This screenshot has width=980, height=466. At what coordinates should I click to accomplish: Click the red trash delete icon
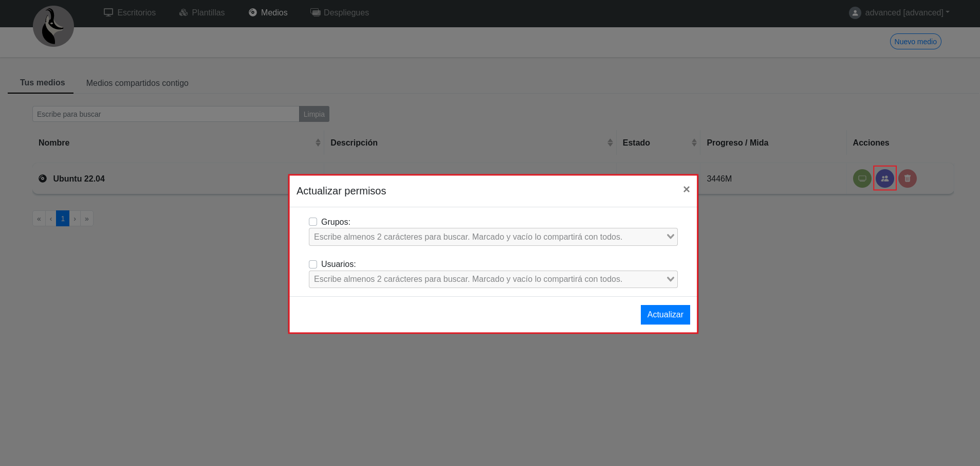tap(907, 178)
